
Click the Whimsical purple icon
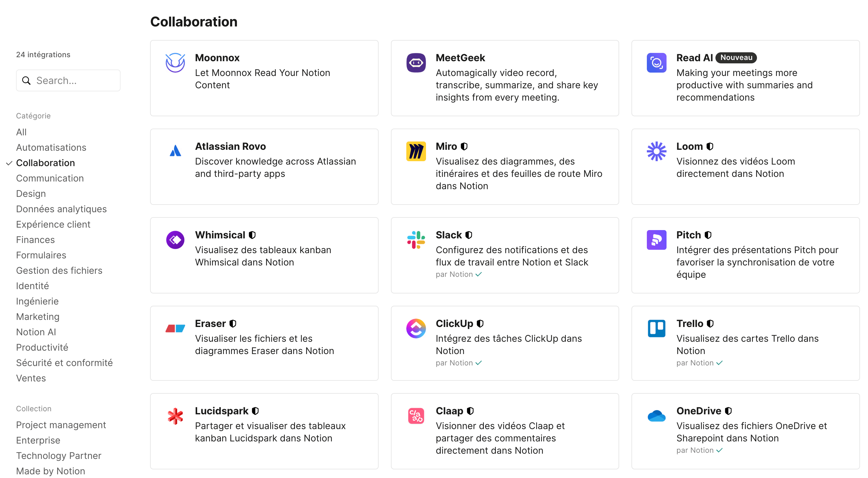coord(175,240)
